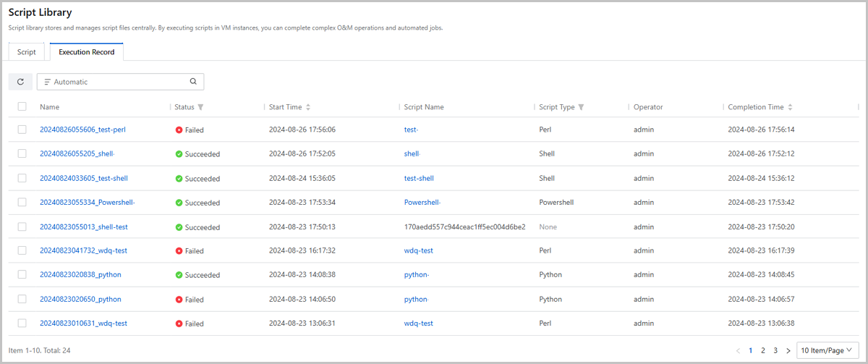Open record 20240824033605_test-shell
Viewport: 868px width, 364px height.
[x=84, y=178]
